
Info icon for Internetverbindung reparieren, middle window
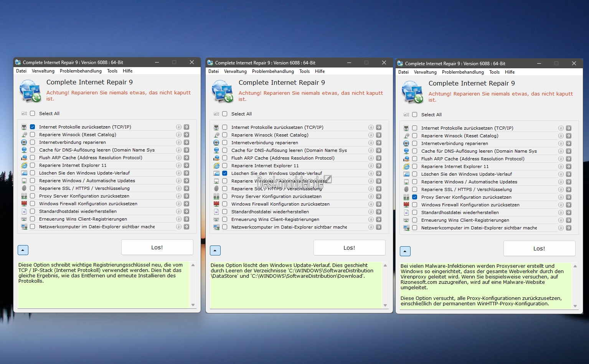point(371,143)
